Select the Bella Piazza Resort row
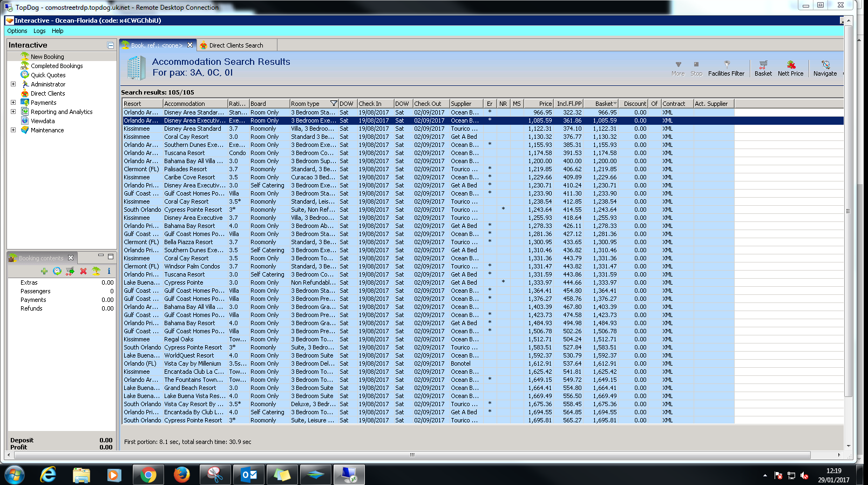Screen dimensions: 868x485 pos(429,242)
